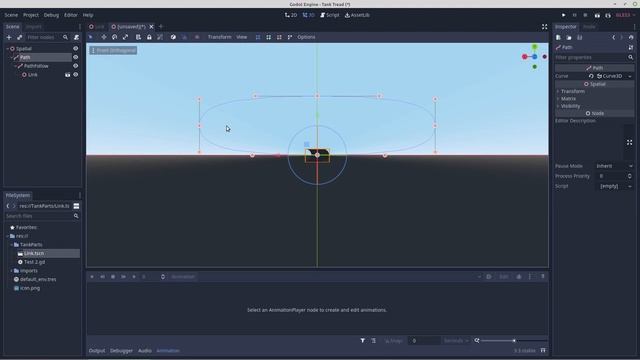Open the AssetLib workspace

coord(357,15)
